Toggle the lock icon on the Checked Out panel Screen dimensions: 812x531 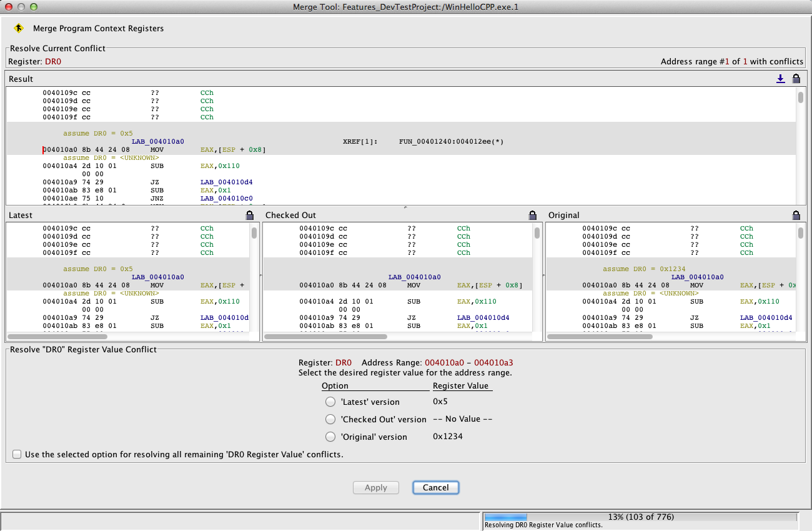coord(533,215)
